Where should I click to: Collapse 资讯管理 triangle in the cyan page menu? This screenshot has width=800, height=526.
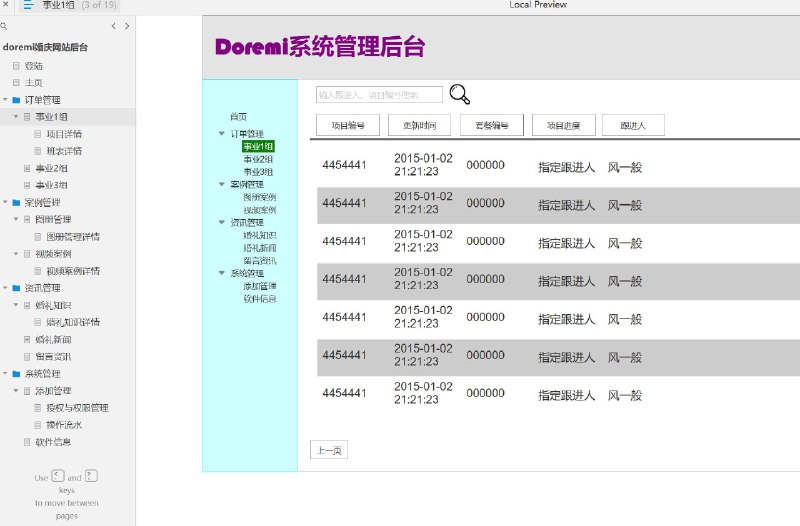(x=221, y=222)
